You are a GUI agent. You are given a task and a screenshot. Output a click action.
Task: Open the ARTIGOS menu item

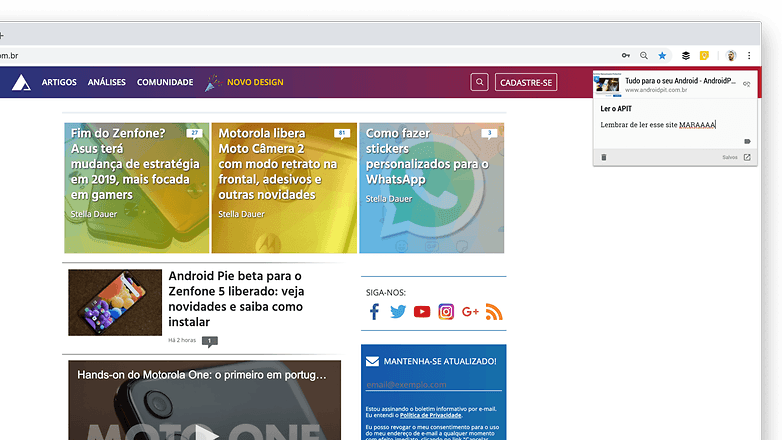click(59, 82)
